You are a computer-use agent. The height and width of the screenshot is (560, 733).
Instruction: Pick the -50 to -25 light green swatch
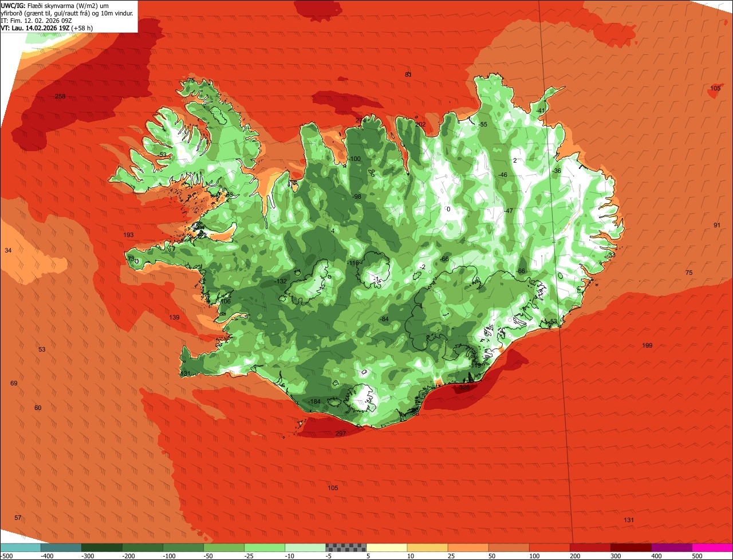(224, 548)
